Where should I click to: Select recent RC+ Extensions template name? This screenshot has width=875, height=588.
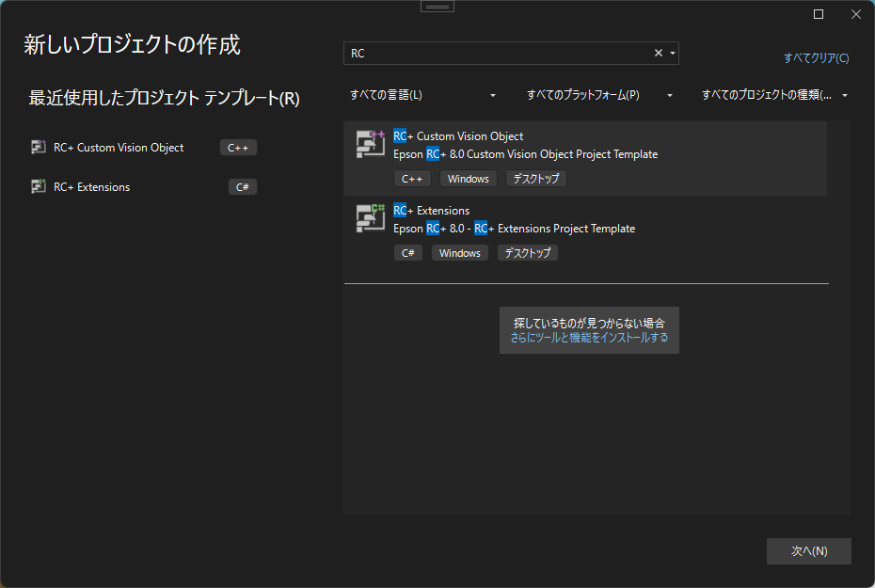tap(91, 187)
